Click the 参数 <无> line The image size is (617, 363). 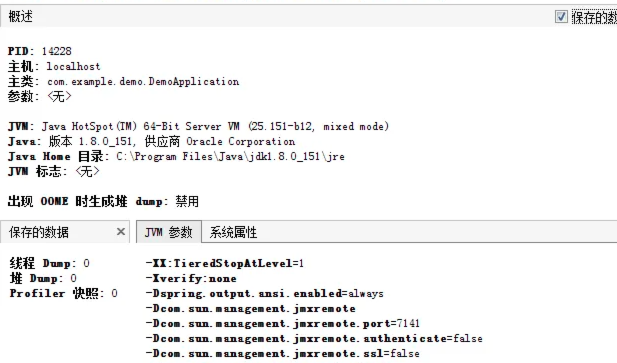pos(39,96)
